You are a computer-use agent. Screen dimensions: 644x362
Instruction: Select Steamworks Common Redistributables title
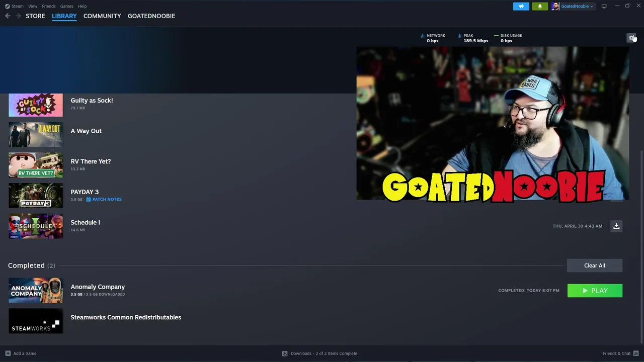126,317
